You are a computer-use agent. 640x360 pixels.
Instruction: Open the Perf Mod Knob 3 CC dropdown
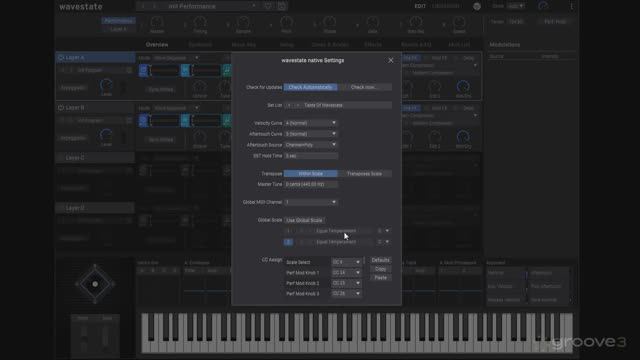(346, 293)
